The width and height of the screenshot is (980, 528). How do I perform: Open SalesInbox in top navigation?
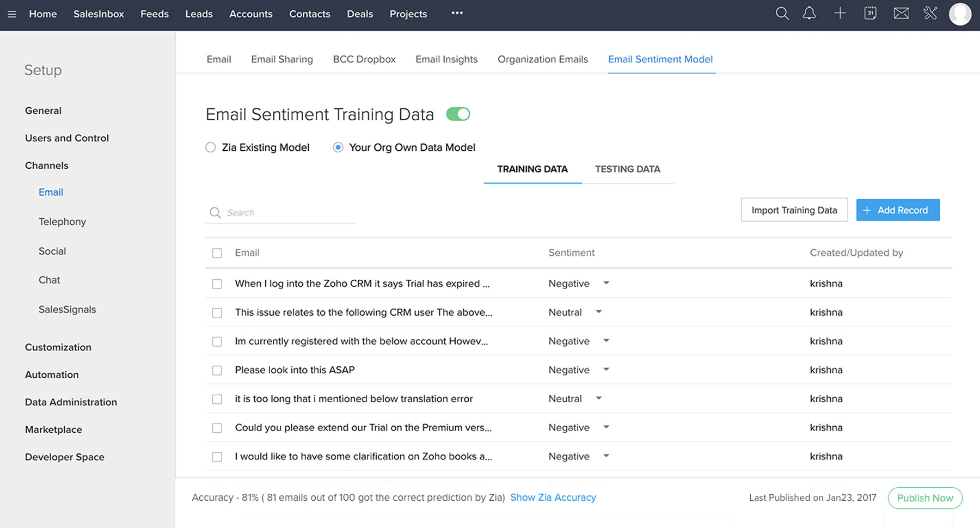[99, 14]
